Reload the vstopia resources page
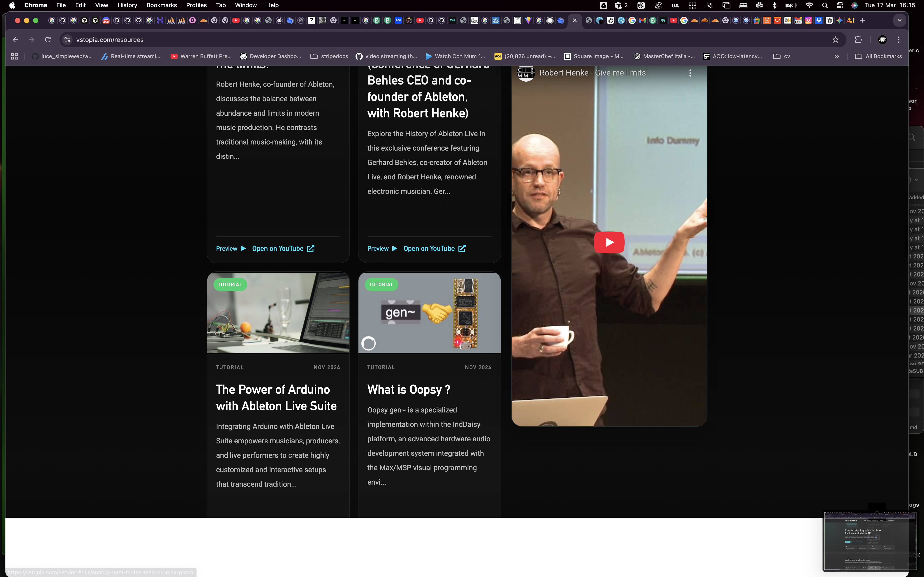 [48, 40]
